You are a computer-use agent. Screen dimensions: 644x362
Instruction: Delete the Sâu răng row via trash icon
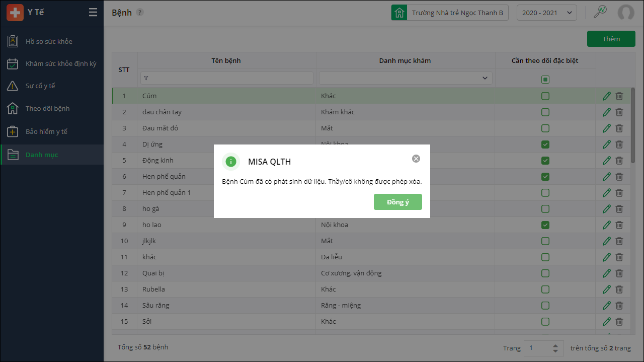(x=619, y=306)
